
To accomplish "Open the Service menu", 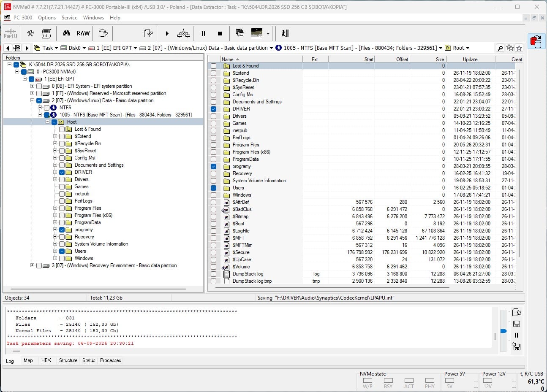I will (x=69, y=18).
